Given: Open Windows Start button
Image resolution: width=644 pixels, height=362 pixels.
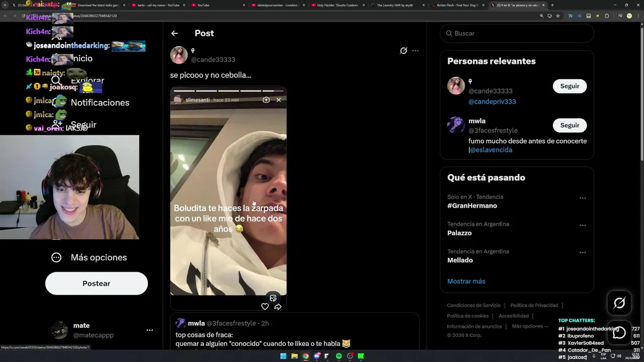Looking at the screenshot, I should coord(283,356).
